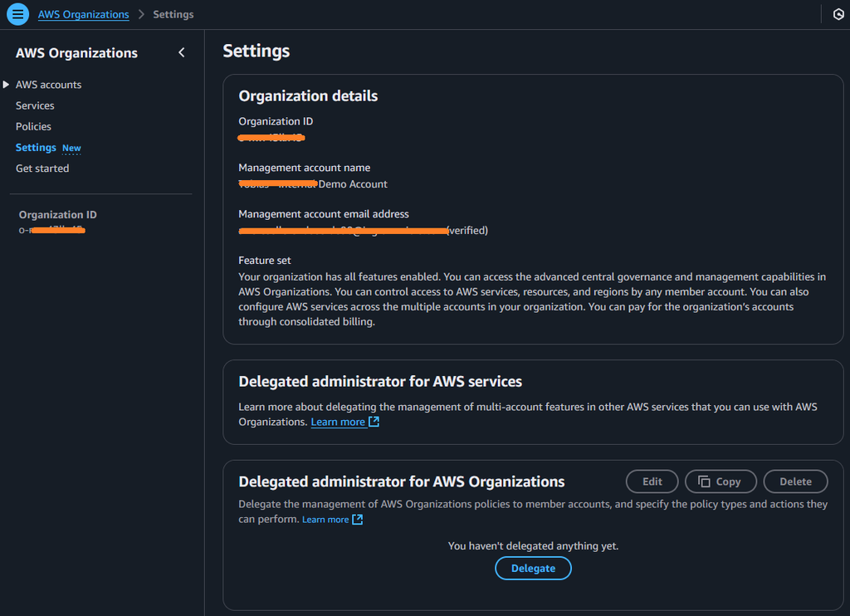Select the Settings sidebar entry
Viewport: 850px width, 616px height.
36,147
